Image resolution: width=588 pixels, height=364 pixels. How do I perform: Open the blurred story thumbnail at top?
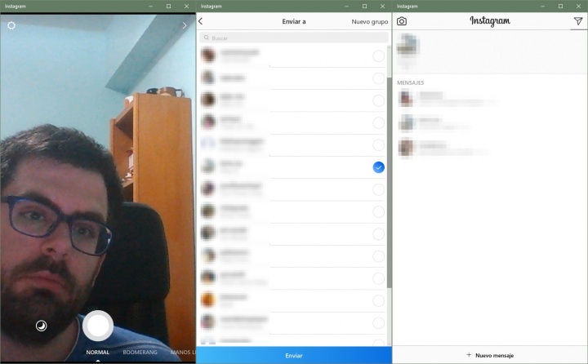point(408,46)
